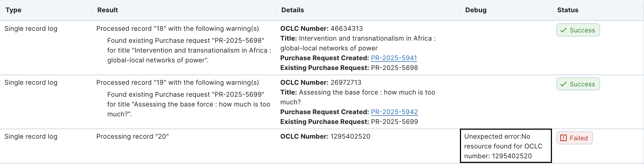Click "Processing record 20" result text
This screenshot has width=644, height=164.
click(132, 136)
